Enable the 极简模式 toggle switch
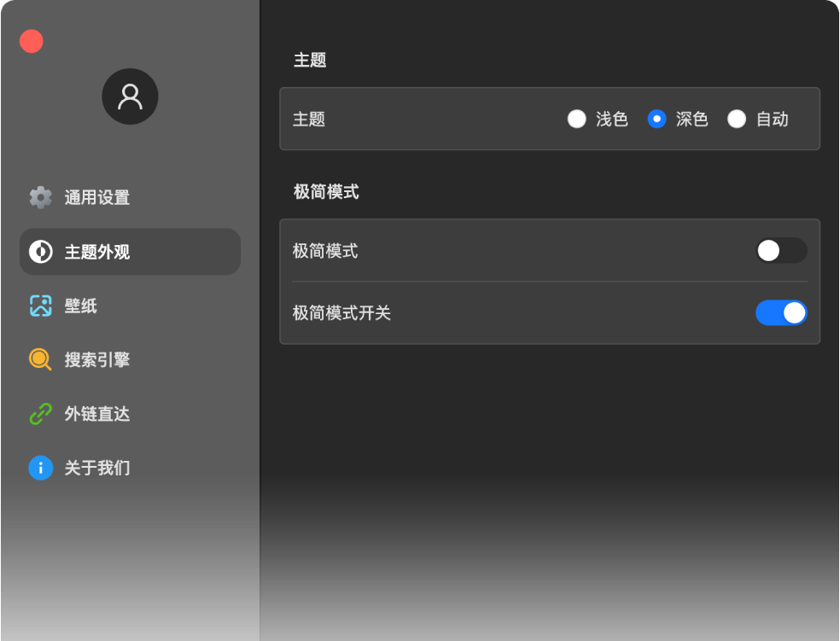Screen dimensions: 840x641 780,250
